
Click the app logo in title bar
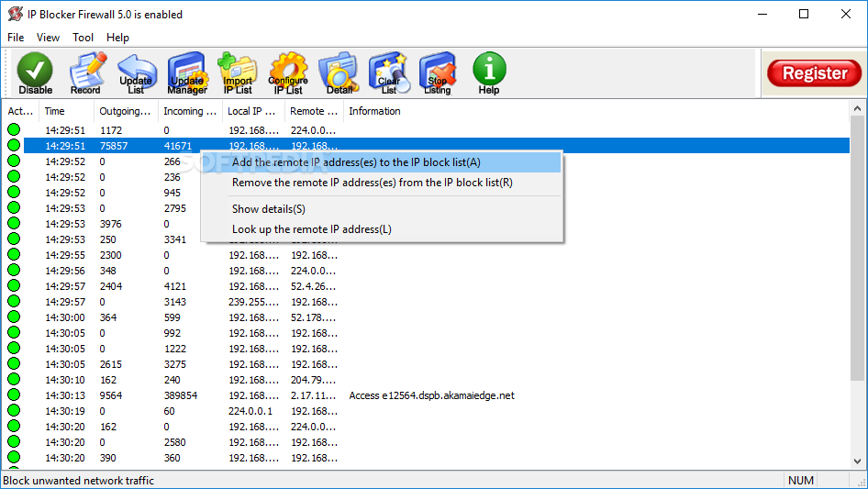point(16,14)
